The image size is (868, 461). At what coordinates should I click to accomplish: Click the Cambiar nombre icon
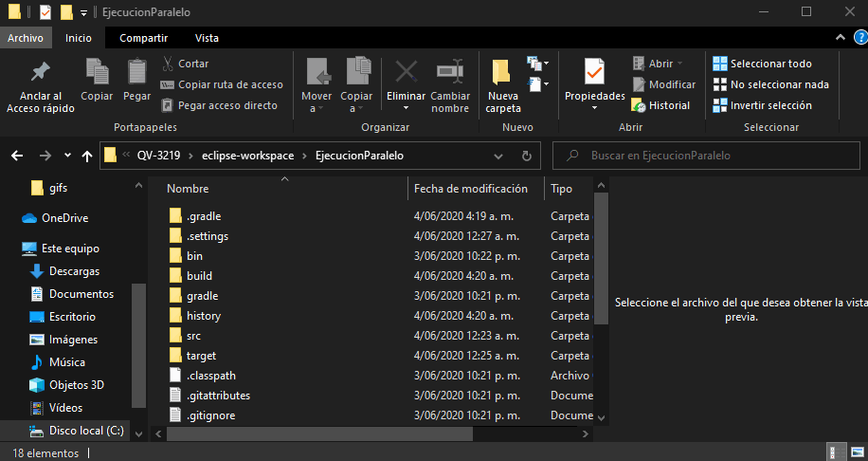pyautogui.click(x=449, y=72)
